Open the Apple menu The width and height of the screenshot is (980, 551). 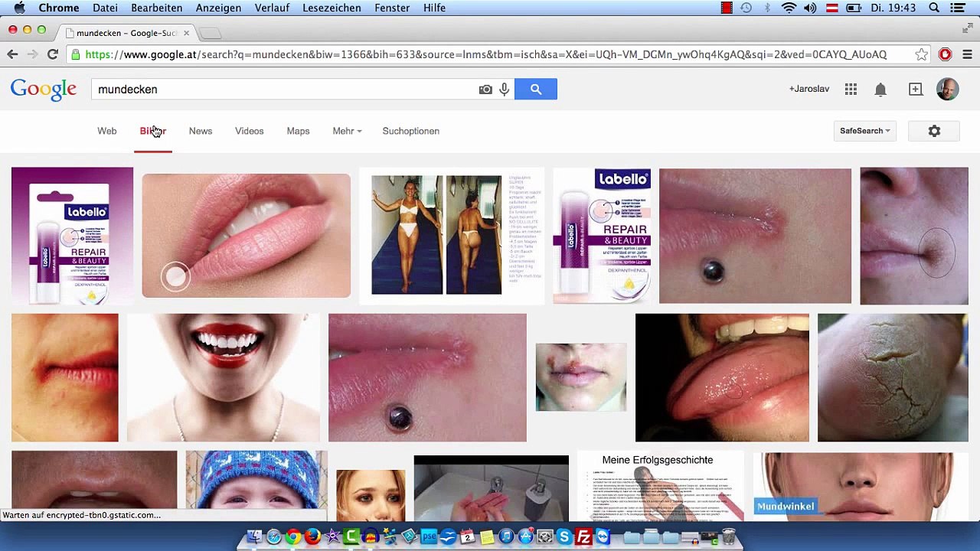point(19,8)
